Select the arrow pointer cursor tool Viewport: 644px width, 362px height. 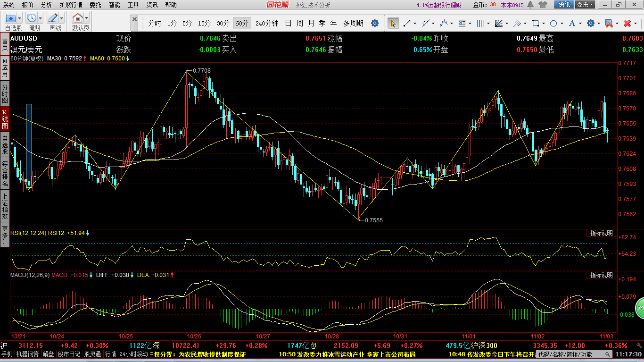pyautogui.click(x=393, y=23)
